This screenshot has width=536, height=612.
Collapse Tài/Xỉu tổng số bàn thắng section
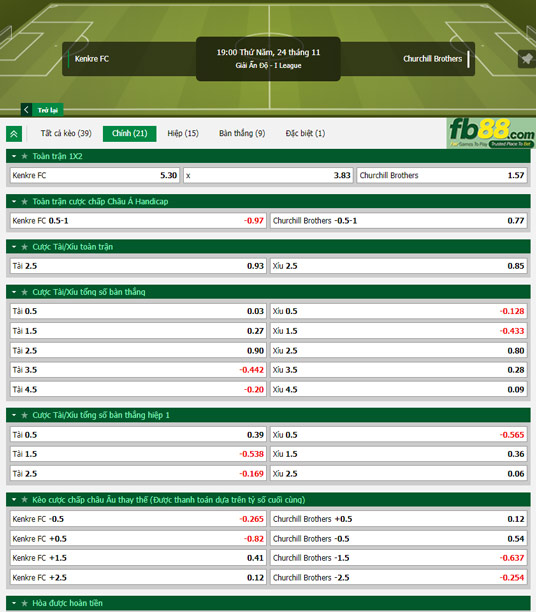[x=14, y=292]
